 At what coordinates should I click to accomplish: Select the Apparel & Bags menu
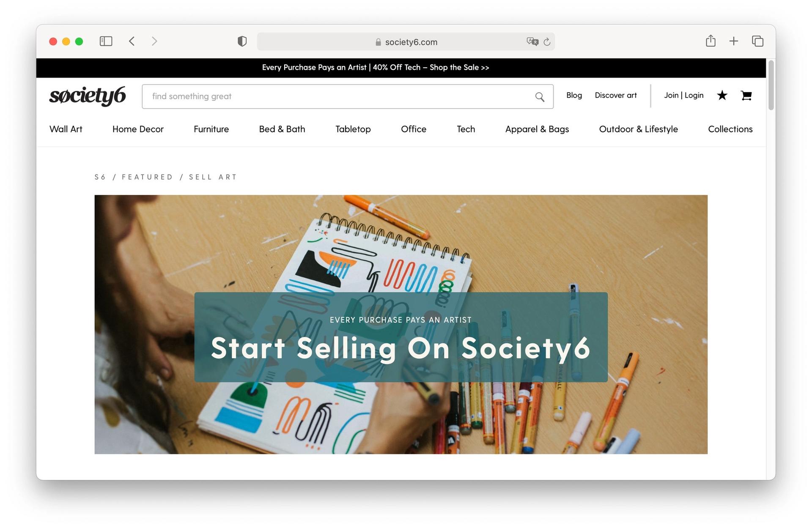tap(537, 129)
